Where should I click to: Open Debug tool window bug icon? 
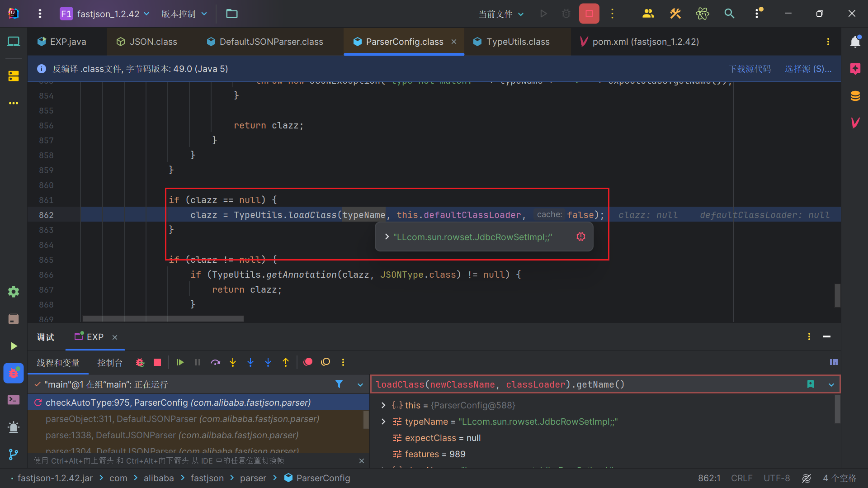(x=14, y=373)
